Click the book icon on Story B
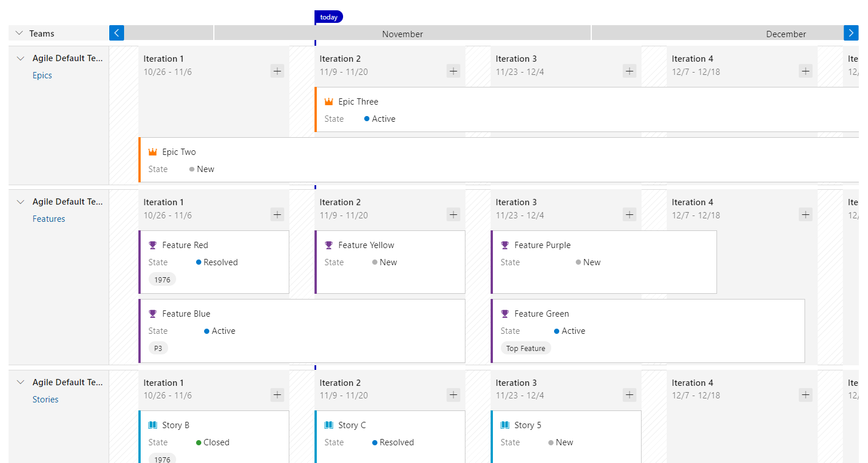This screenshot has width=868, height=463. click(153, 425)
